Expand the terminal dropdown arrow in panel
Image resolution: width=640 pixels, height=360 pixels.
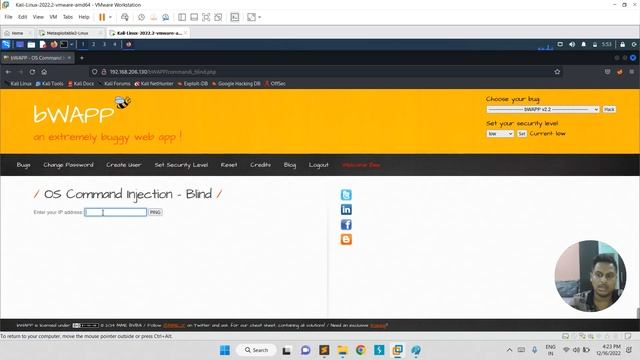(71, 44)
